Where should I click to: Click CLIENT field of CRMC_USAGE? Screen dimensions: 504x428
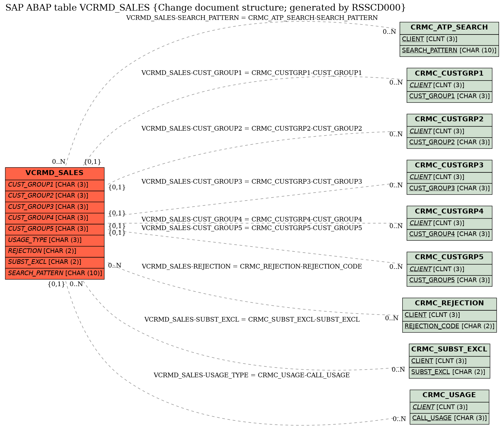[449, 407]
